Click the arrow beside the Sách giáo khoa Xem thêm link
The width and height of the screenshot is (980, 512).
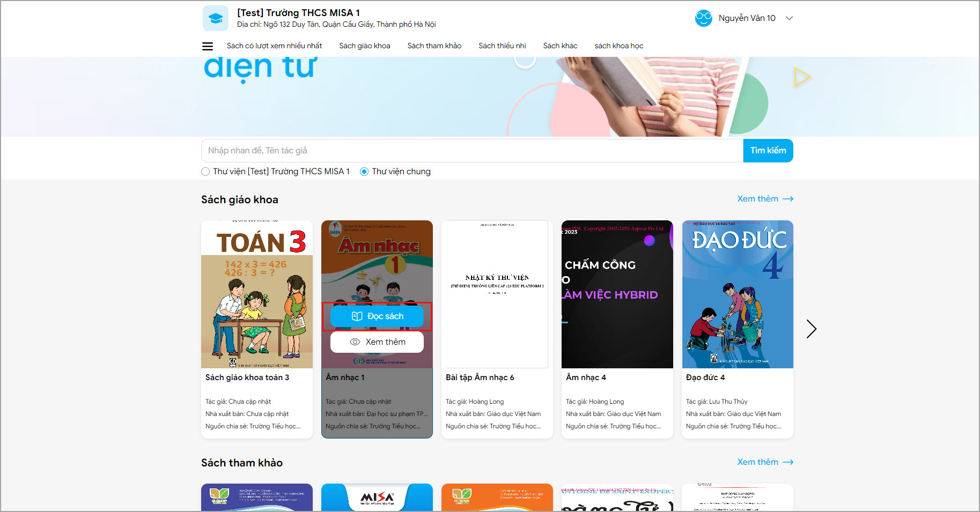(788, 199)
